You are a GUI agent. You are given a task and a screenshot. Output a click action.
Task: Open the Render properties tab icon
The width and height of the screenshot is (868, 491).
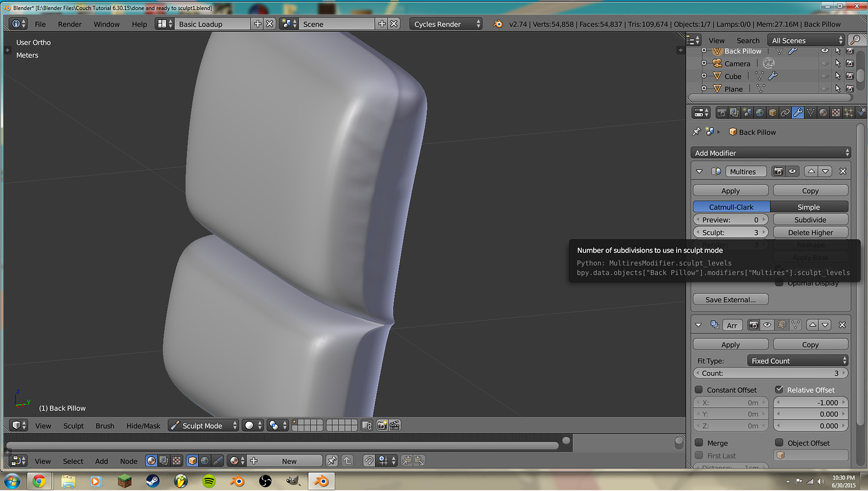722,113
